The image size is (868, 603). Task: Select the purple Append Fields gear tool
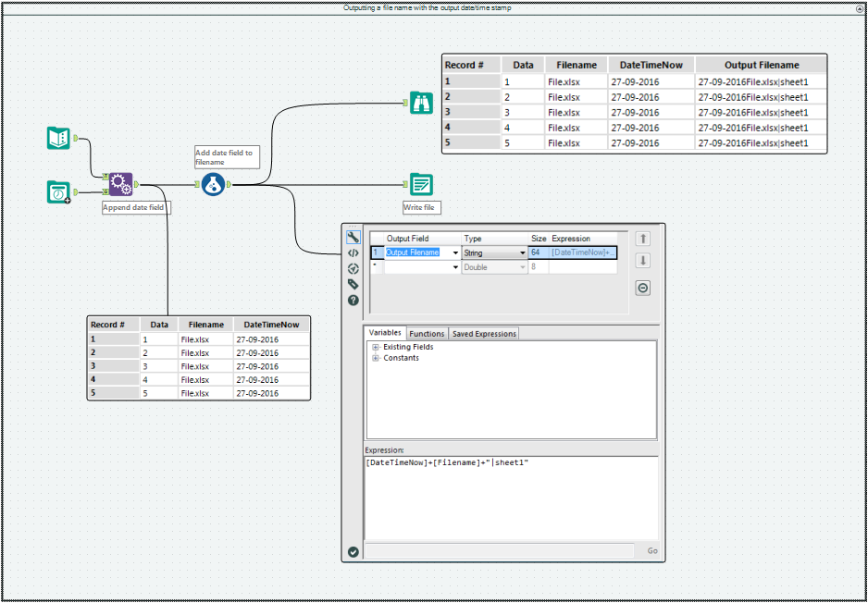click(x=120, y=184)
